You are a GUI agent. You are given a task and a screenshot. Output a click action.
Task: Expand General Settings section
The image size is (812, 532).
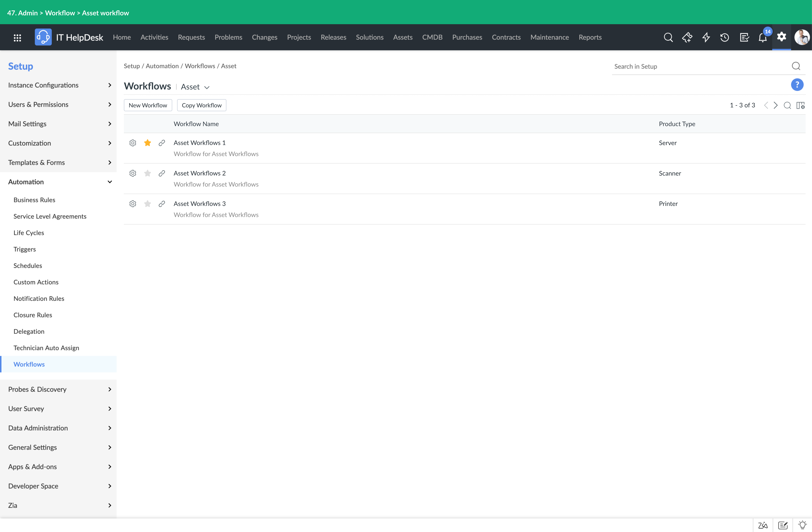tap(58, 447)
